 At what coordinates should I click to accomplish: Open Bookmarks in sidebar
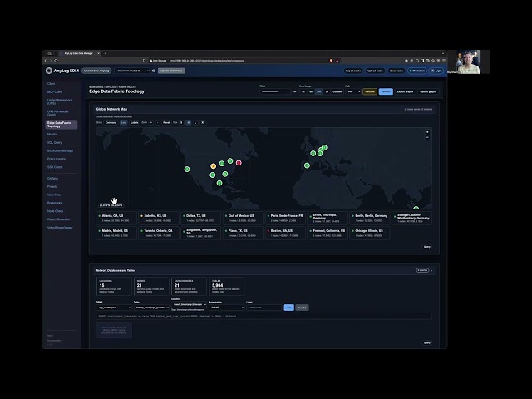click(x=55, y=203)
